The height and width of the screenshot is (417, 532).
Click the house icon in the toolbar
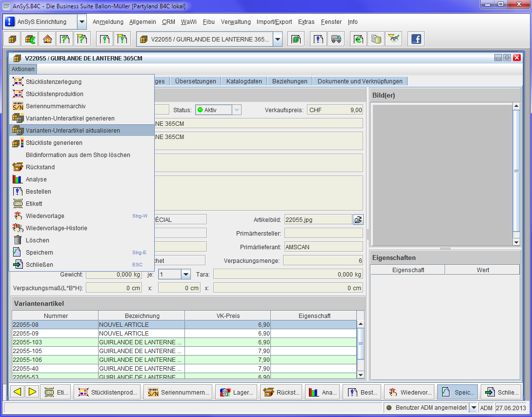(x=47, y=40)
